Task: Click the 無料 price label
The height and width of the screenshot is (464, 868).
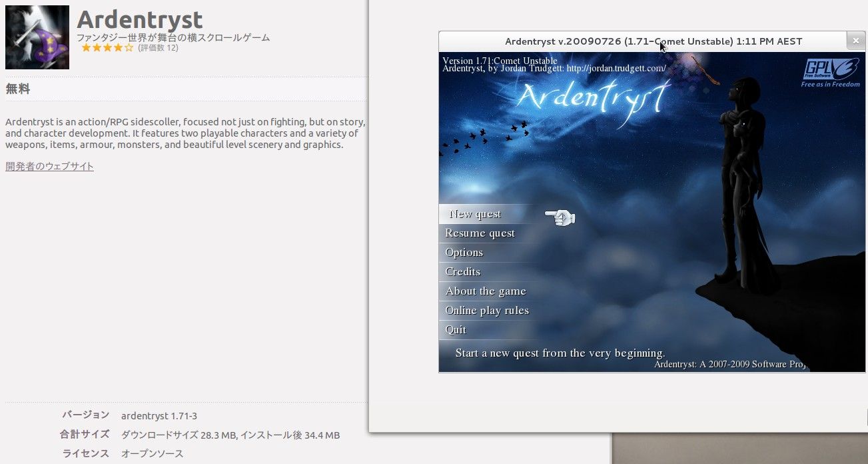Action: coord(17,89)
